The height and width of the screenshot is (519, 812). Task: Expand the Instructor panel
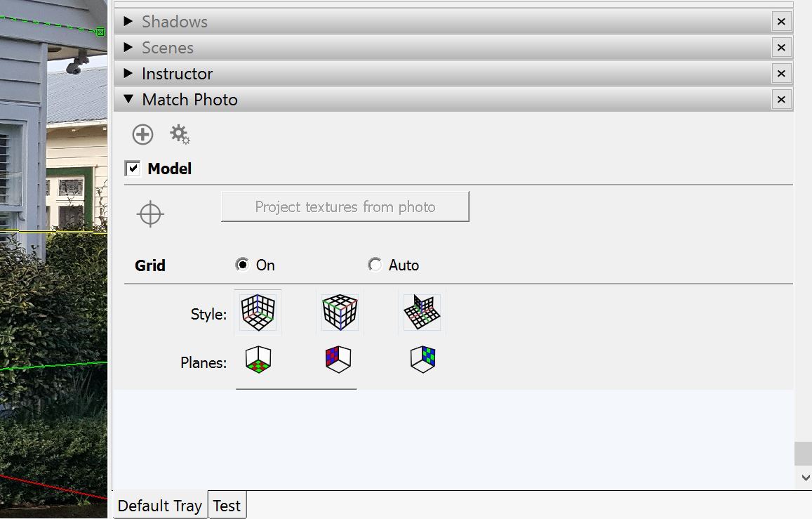click(x=128, y=73)
